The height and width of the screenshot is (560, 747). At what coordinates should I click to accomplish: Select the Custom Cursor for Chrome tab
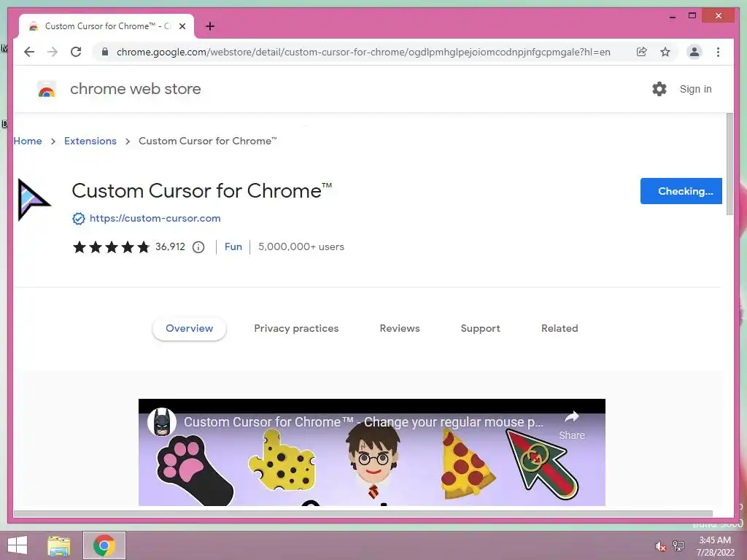[x=107, y=26]
